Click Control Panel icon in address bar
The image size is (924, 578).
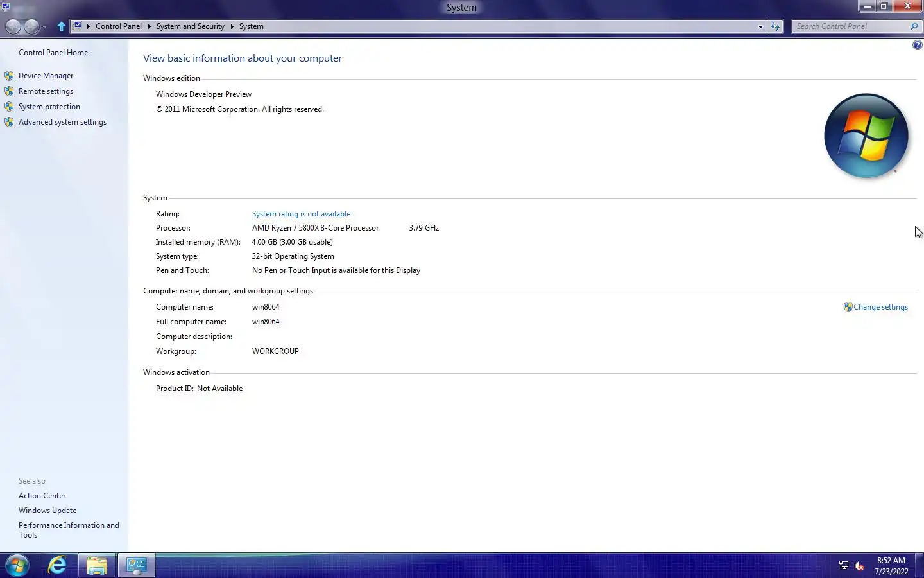(78, 26)
